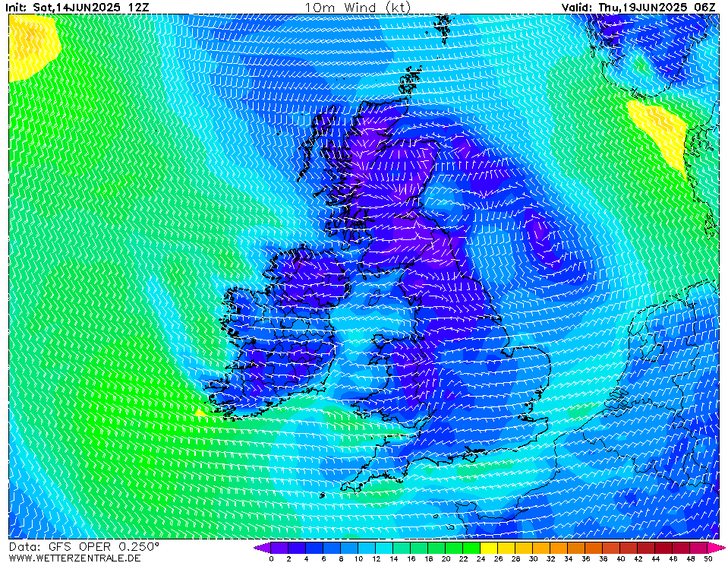The width and height of the screenshot is (728, 563).
Task: Select the violet legend segment between 0 and 2
Action: click(279, 548)
